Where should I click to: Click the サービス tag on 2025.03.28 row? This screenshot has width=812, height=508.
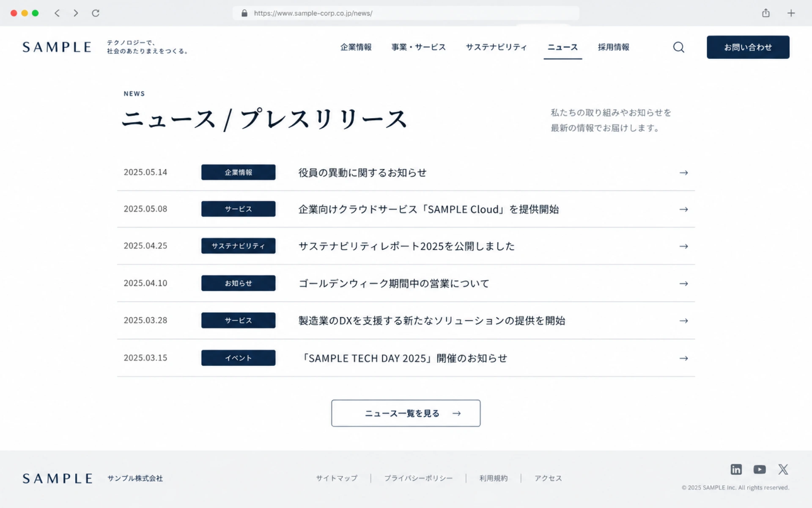click(238, 320)
